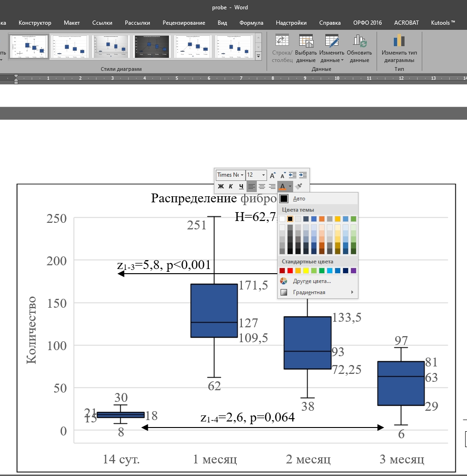Image resolution: width=467 pixels, height=476 pixels.
Task: Click the 1 месяц axis label
Action: tap(215, 459)
